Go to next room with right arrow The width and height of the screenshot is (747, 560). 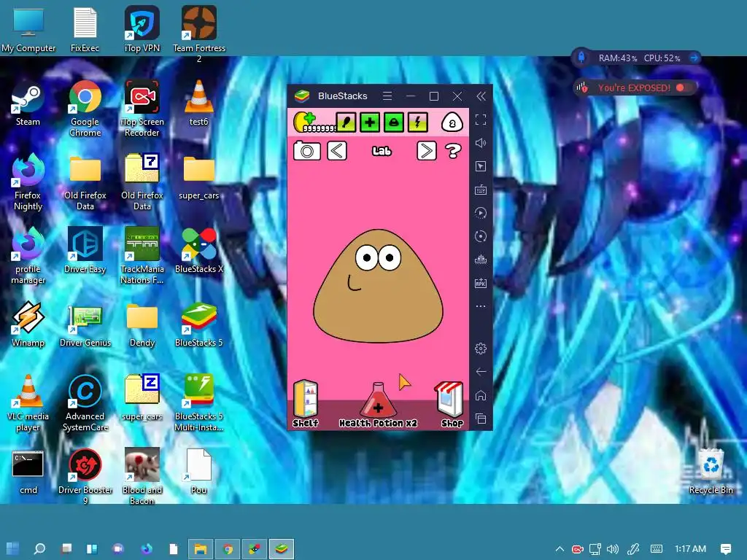426,151
